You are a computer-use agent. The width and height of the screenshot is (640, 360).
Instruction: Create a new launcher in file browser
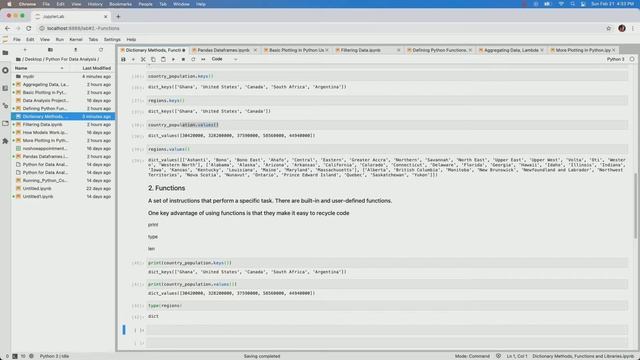point(25,50)
